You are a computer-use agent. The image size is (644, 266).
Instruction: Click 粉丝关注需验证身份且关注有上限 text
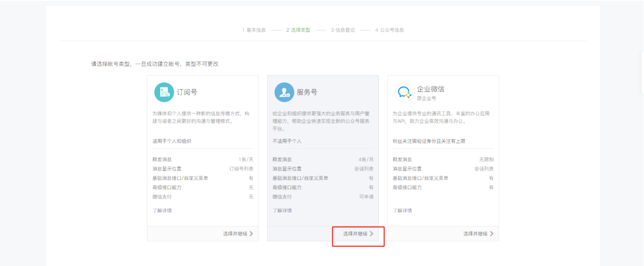[429, 141]
